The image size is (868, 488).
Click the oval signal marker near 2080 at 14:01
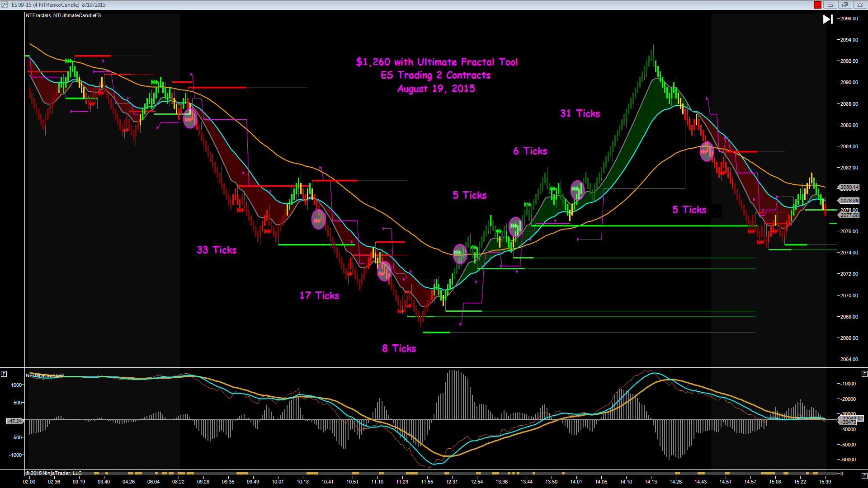click(577, 190)
